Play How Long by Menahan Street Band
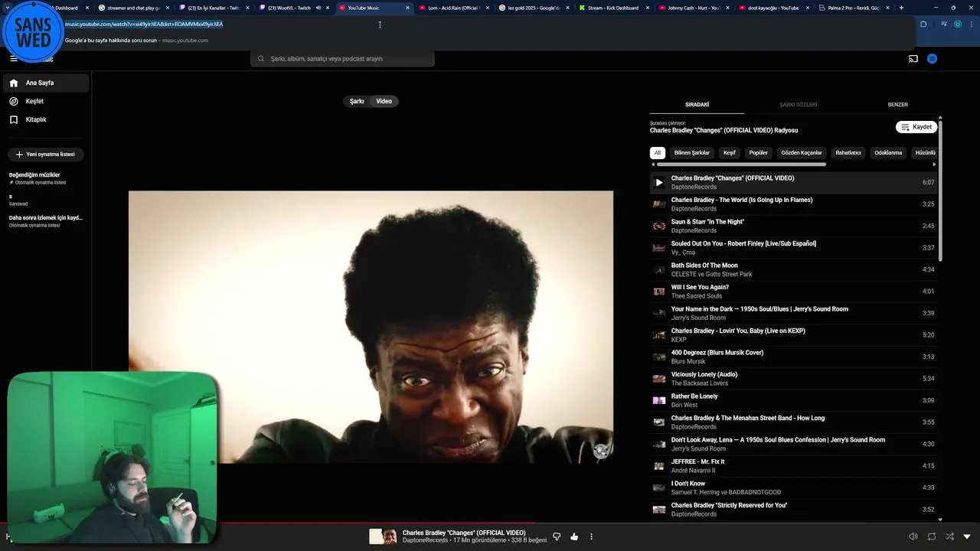The image size is (980, 551). [x=793, y=422]
